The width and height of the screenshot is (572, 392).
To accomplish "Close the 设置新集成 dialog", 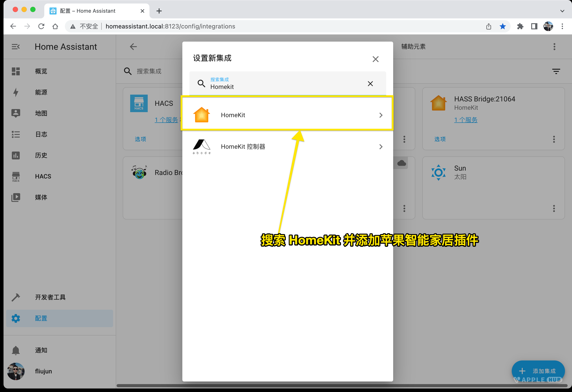I will coord(375,59).
